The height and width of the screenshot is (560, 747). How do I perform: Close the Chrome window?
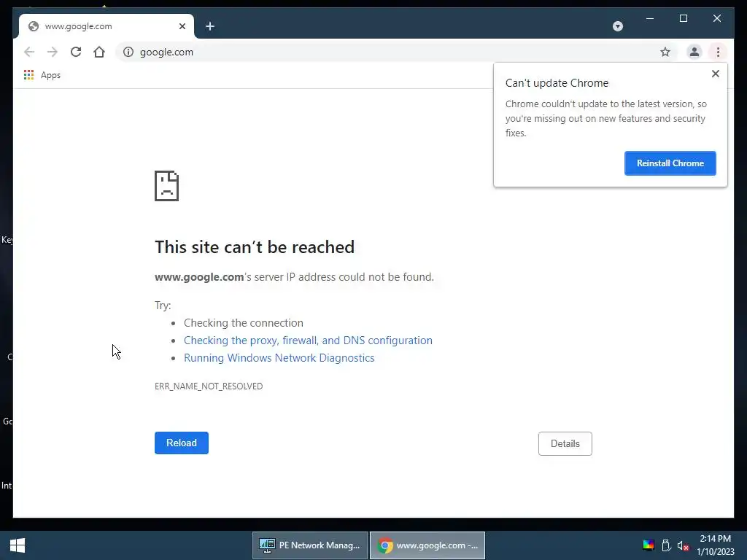click(716, 18)
